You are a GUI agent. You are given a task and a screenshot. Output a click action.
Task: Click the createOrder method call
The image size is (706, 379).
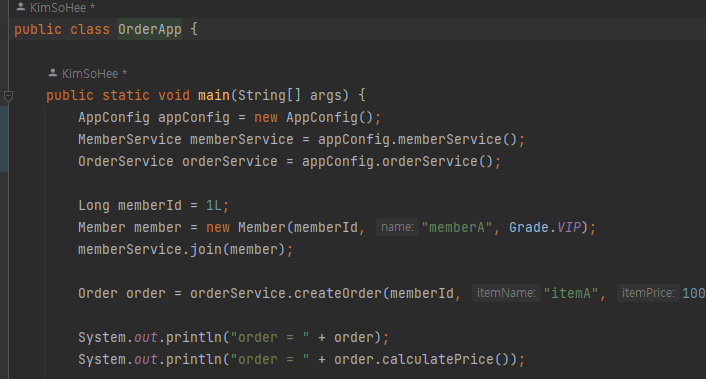338,293
